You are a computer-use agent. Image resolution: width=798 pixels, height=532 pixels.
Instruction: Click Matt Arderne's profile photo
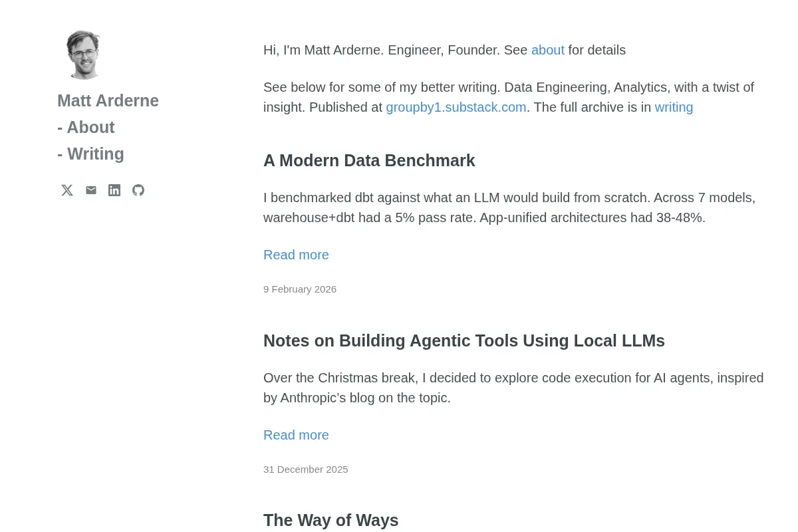[x=82, y=55]
